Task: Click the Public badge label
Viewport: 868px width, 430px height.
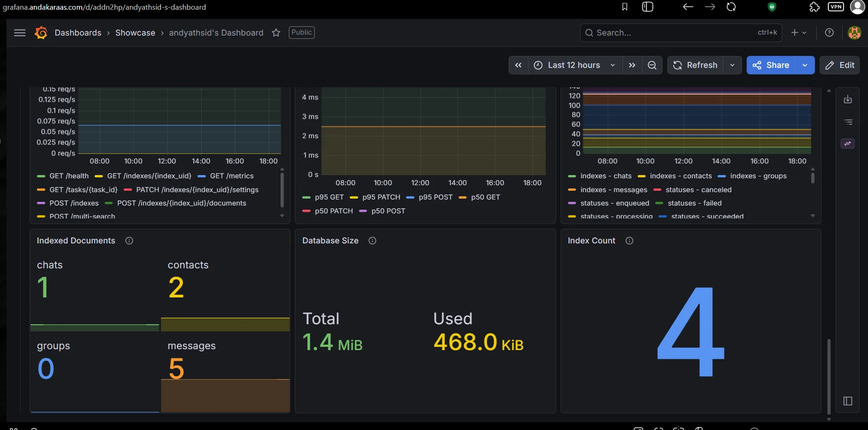Action: 302,32
